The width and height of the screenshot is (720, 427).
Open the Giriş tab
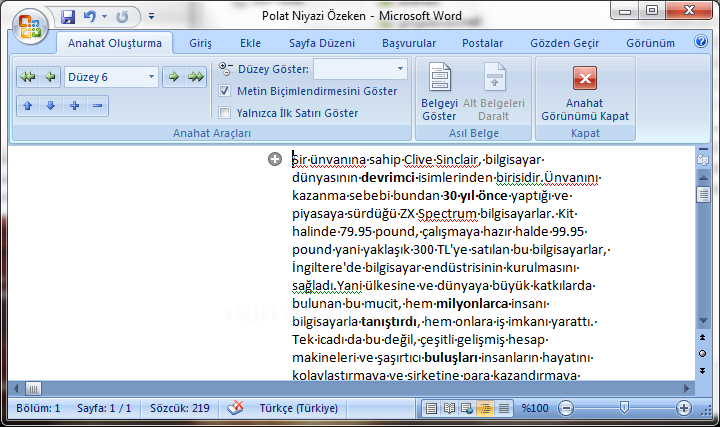200,43
